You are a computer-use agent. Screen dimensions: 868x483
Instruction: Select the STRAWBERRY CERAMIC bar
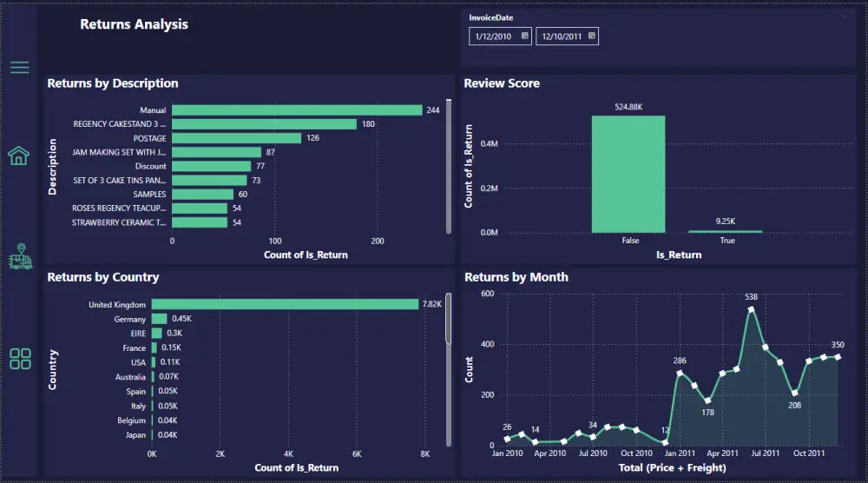point(200,222)
